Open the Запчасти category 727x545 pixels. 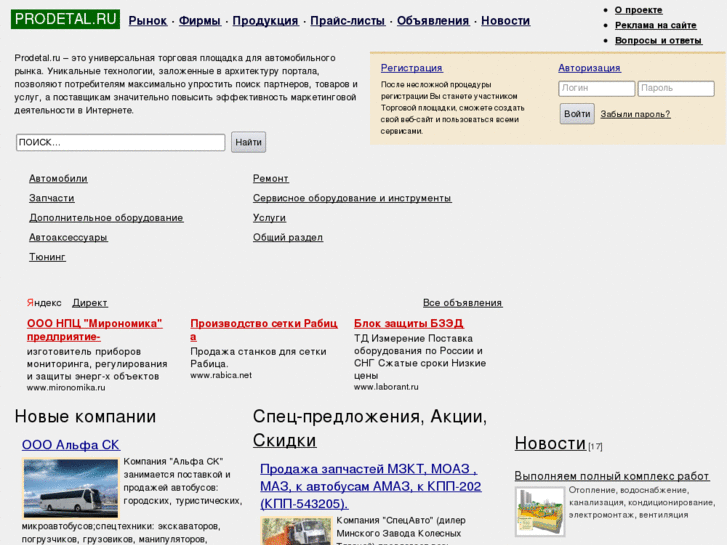(x=51, y=199)
